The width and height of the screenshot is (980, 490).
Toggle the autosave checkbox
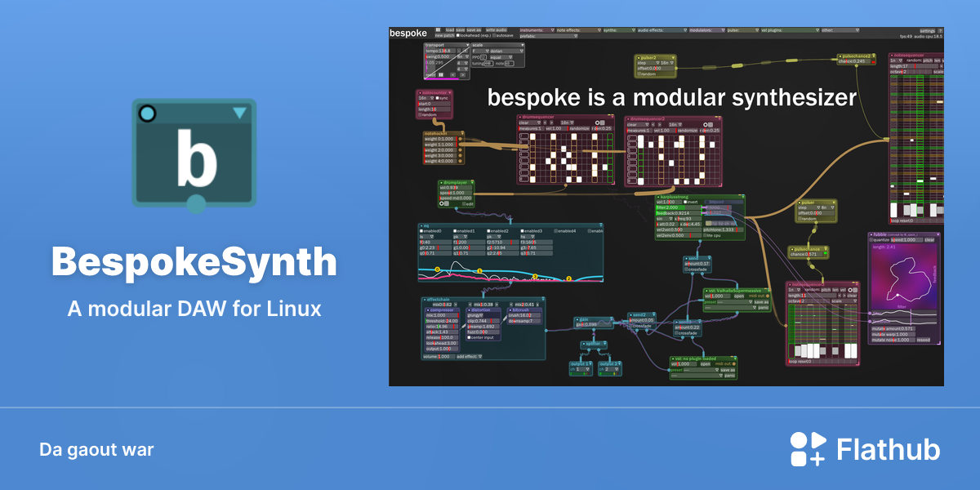point(494,35)
